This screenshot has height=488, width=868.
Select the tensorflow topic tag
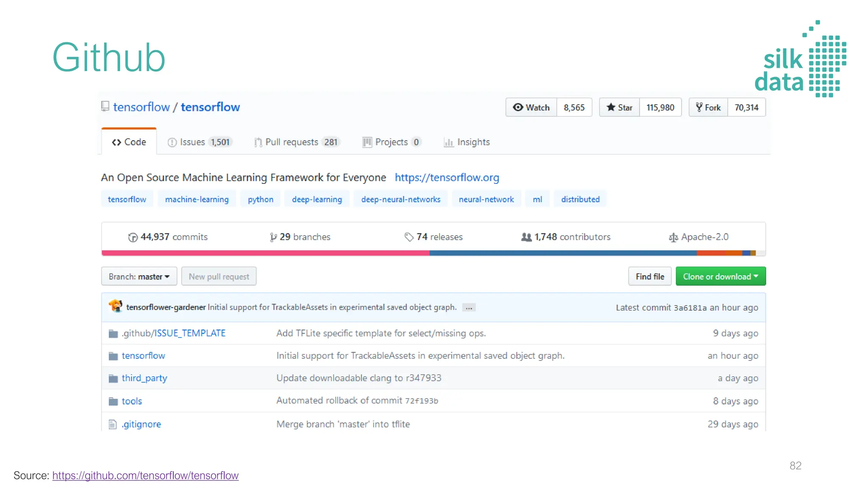coord(127,199)
